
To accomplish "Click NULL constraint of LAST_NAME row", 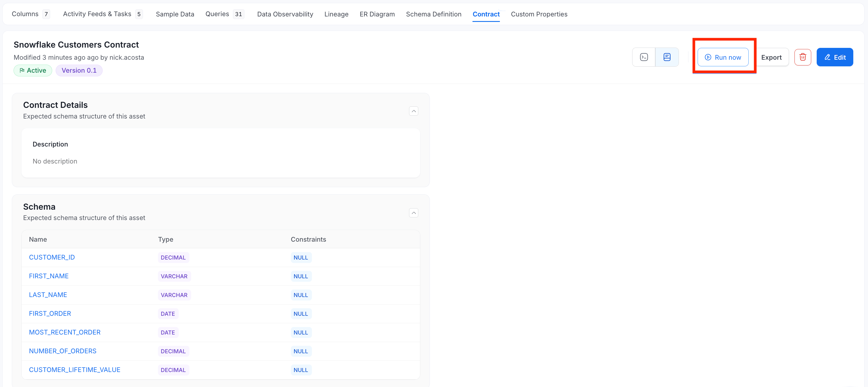I will (x=301, y=295).
